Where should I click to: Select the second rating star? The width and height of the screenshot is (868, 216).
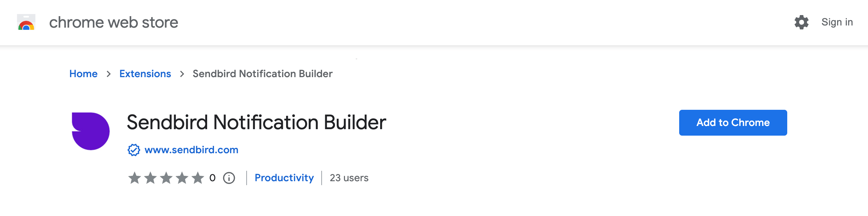point(150,178)
